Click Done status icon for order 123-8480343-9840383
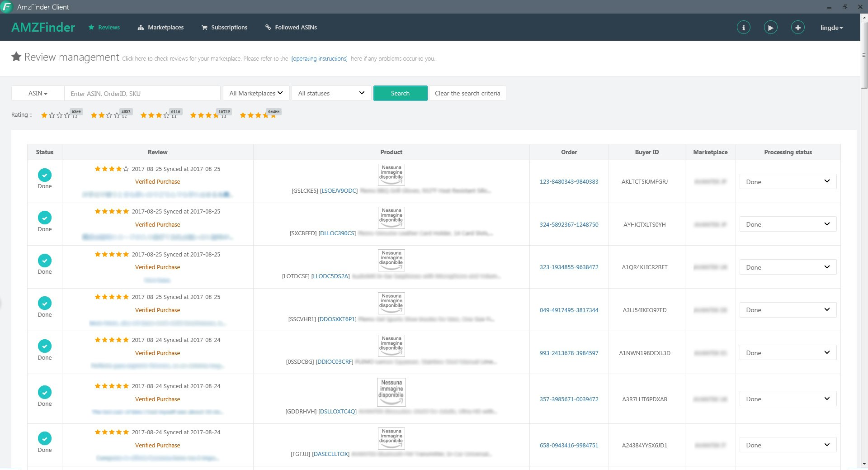 tap(44, 175)
